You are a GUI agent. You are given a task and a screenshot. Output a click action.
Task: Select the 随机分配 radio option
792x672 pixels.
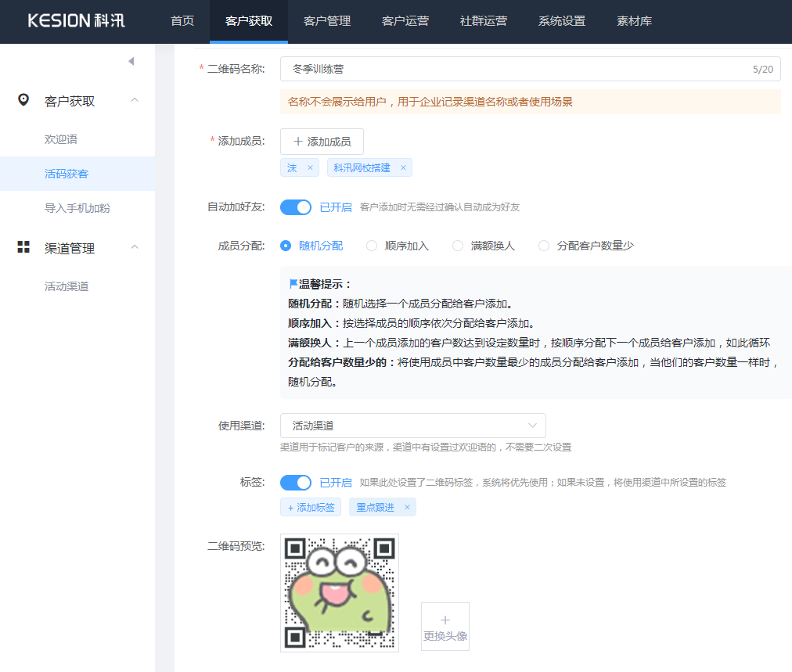pos(286,246)
